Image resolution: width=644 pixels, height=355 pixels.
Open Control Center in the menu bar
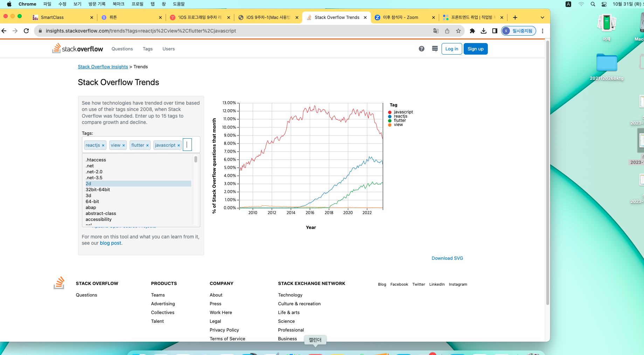click(x=604, y=4)
